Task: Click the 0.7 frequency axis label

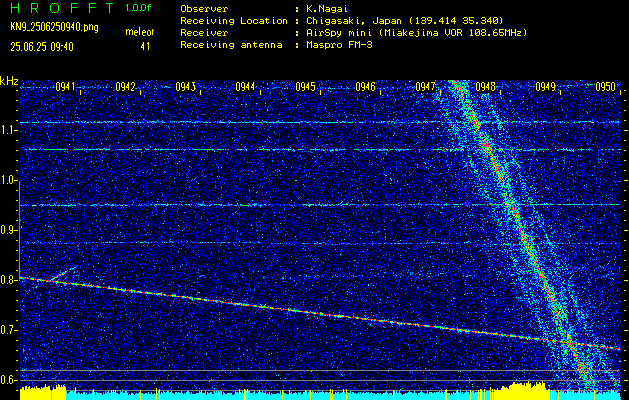Action: click(x=8, y=330)
